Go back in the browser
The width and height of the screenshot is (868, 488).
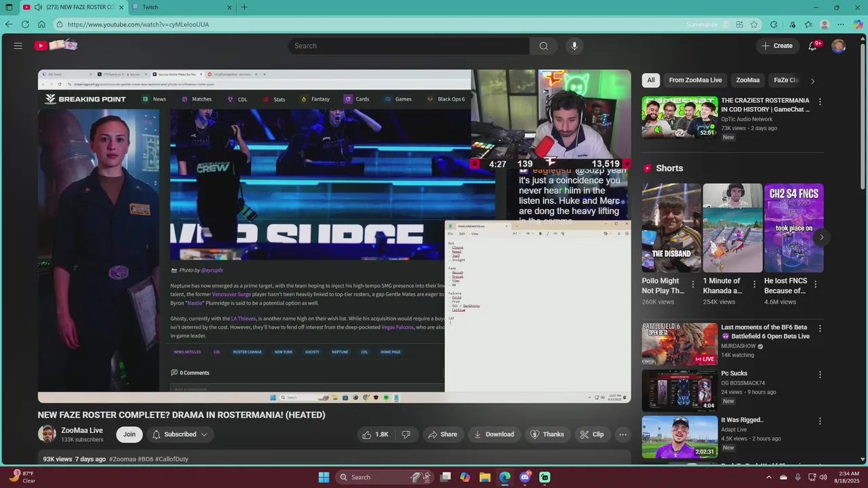tap(9, 24)
